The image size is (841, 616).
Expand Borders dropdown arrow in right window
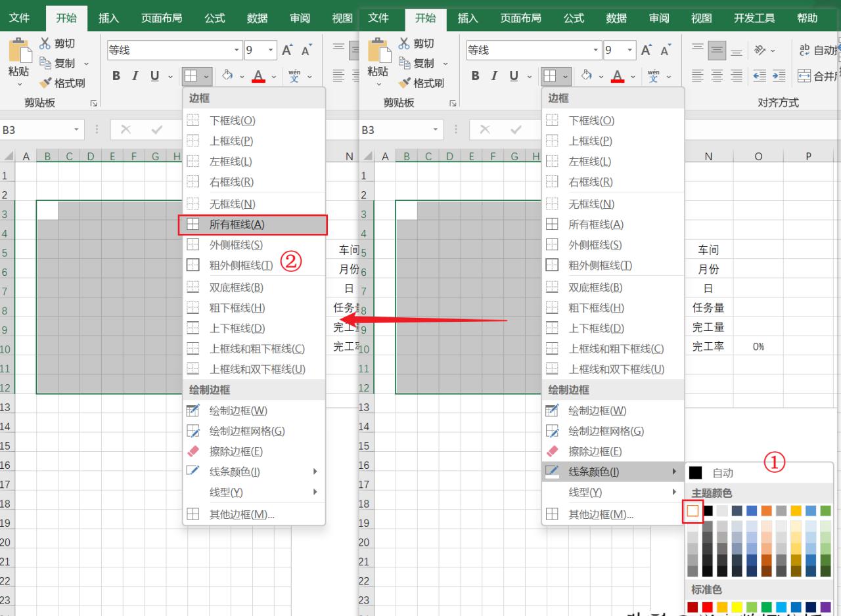(566, 76)
